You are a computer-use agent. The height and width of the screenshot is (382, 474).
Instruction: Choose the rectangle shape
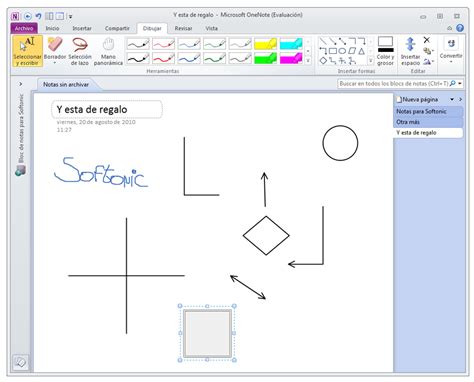pyautogui.click(x=333, y=51)
